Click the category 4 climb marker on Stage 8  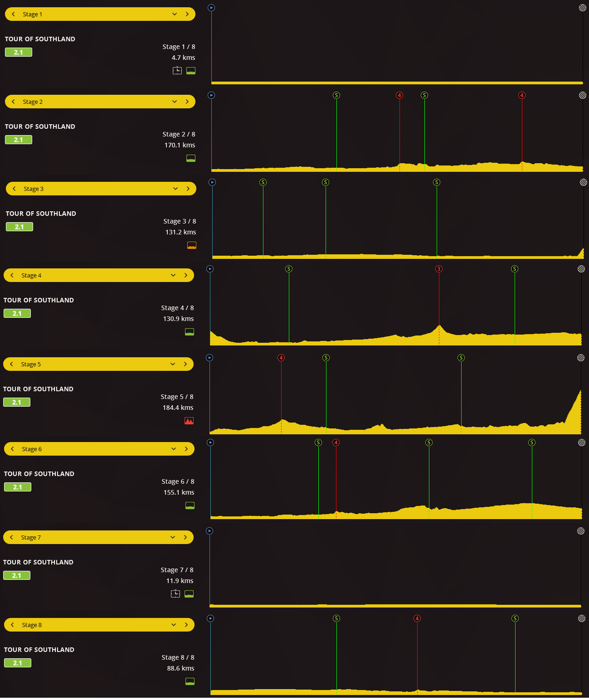click(417, 618)
